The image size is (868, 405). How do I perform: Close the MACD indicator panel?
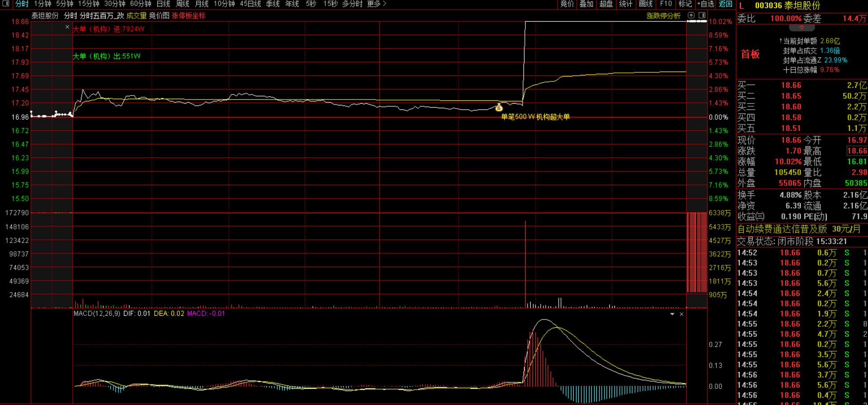click(x=682, y=314)
